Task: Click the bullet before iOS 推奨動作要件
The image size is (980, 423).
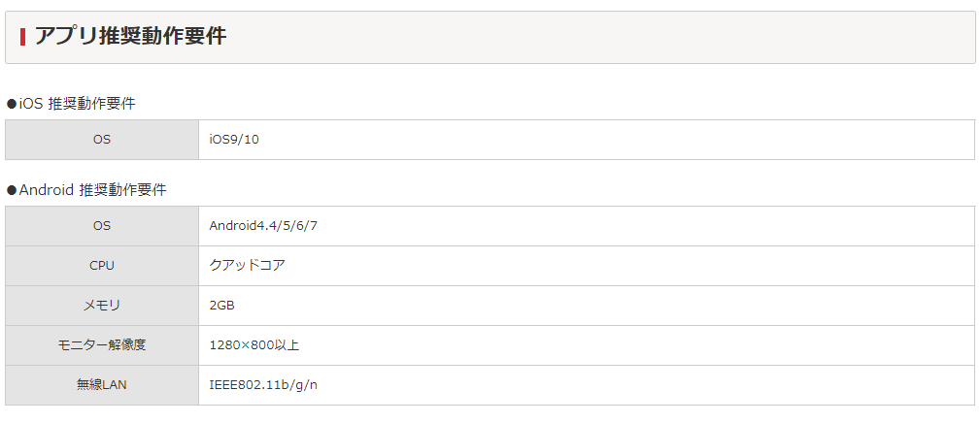Action: coord(12,104)
